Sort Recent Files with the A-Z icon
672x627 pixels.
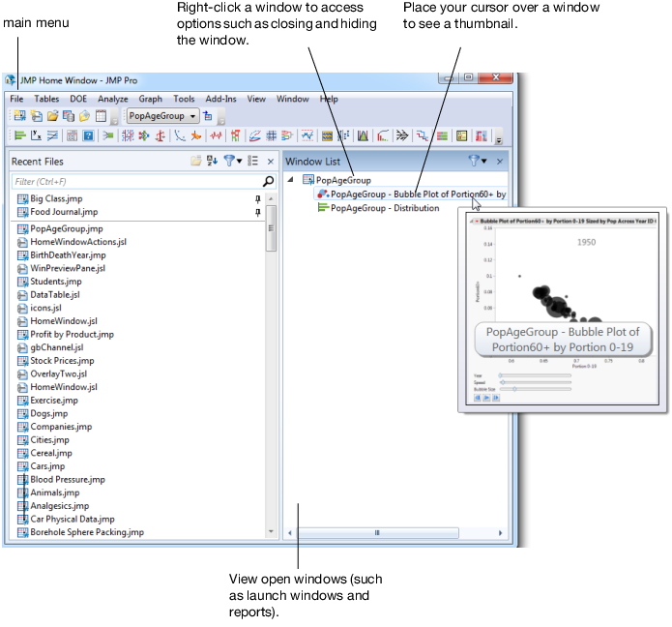pyautogui.click(x=212, y=161)
